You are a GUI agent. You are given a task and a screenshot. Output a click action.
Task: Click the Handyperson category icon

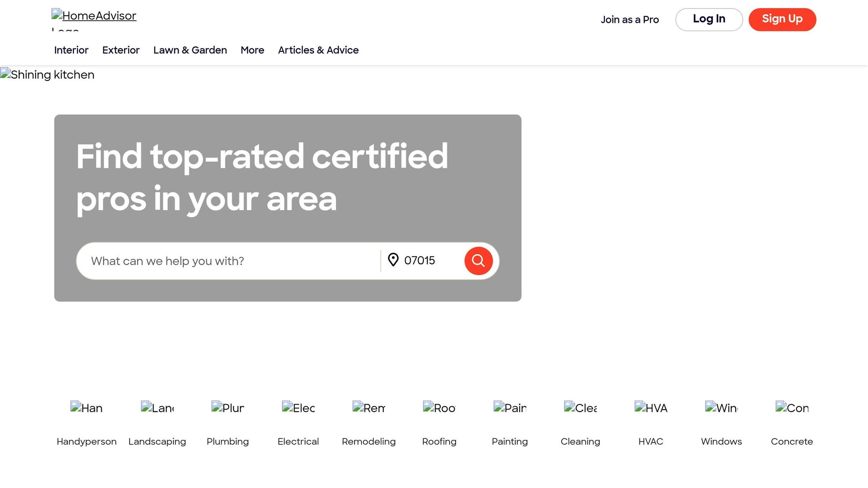[86, 408]
